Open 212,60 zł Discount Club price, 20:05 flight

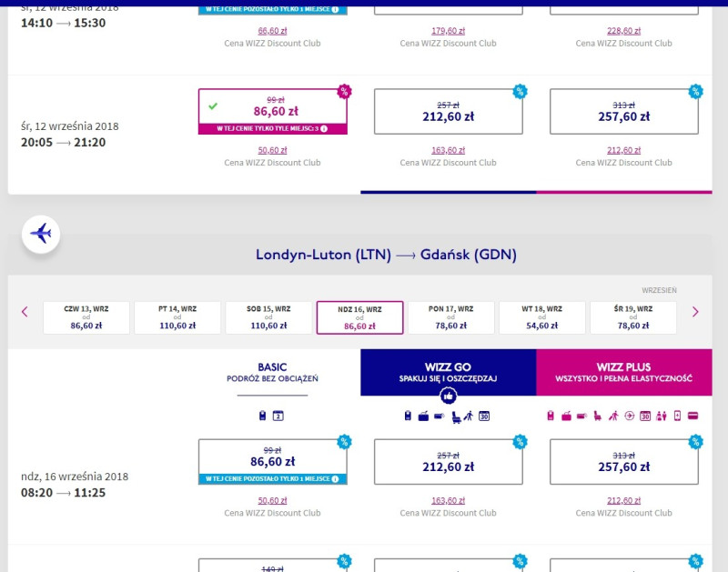point(624,150)
